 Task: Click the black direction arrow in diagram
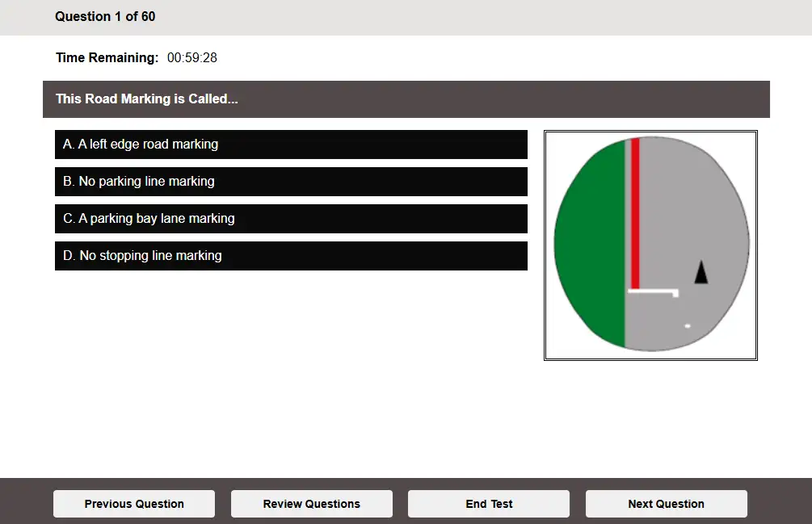tap(701, 273)
